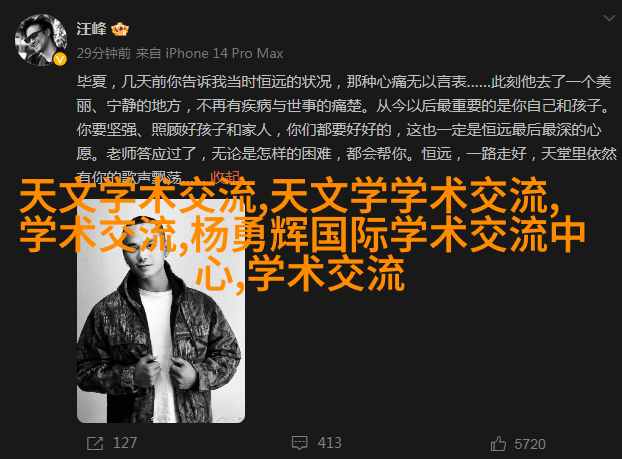Viewport: 622px width, 459px height.
Task: Open 汪峰's profile avatar photo
Action: click(40, 40)
